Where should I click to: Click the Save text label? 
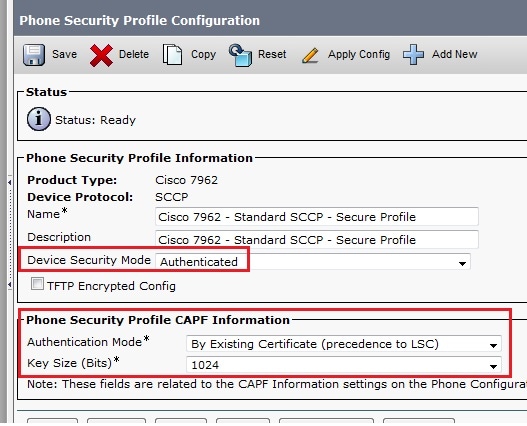(x=65, y=54)
